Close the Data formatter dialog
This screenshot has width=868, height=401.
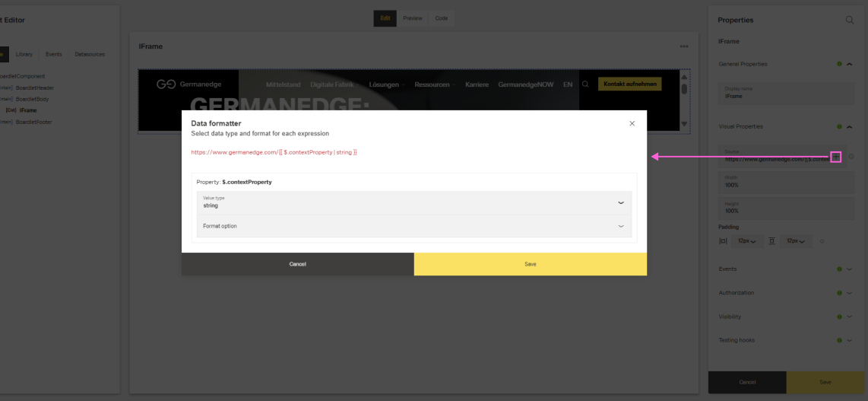(x=632, y=123)
